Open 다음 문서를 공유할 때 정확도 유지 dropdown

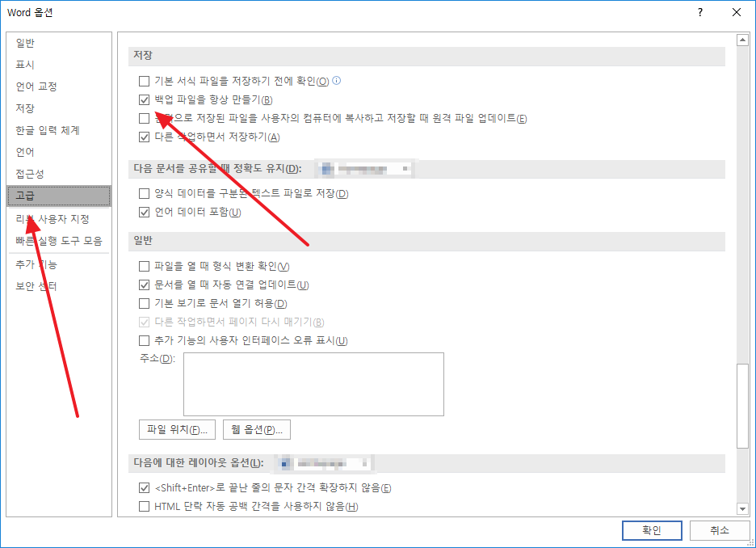coord(365,169)
